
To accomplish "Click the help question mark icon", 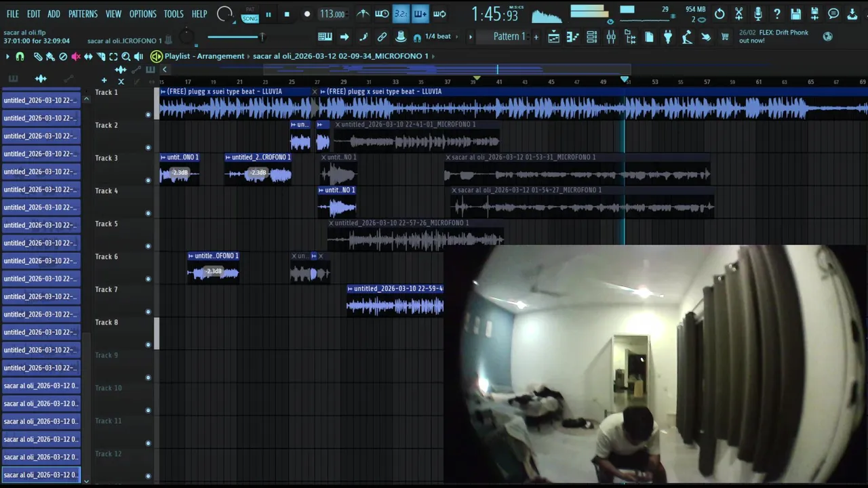I will (776, 14).
